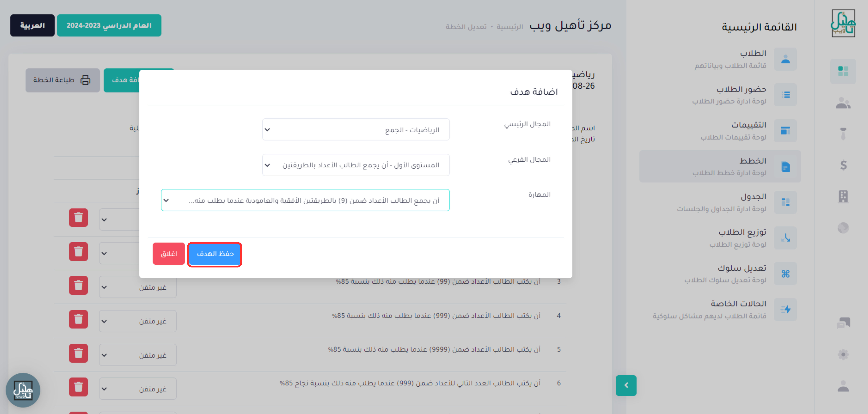The width and height of the screenshot is (868, 414).
Task: Open غير متقن dropdown for goal 4
Action: (x=138, y=321)
